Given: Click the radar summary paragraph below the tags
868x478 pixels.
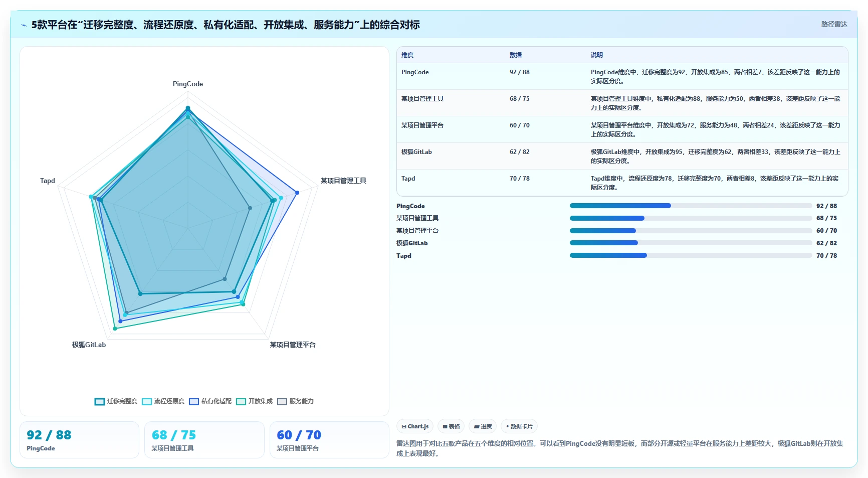Looking at the screenshot, I should coord(620,448).
